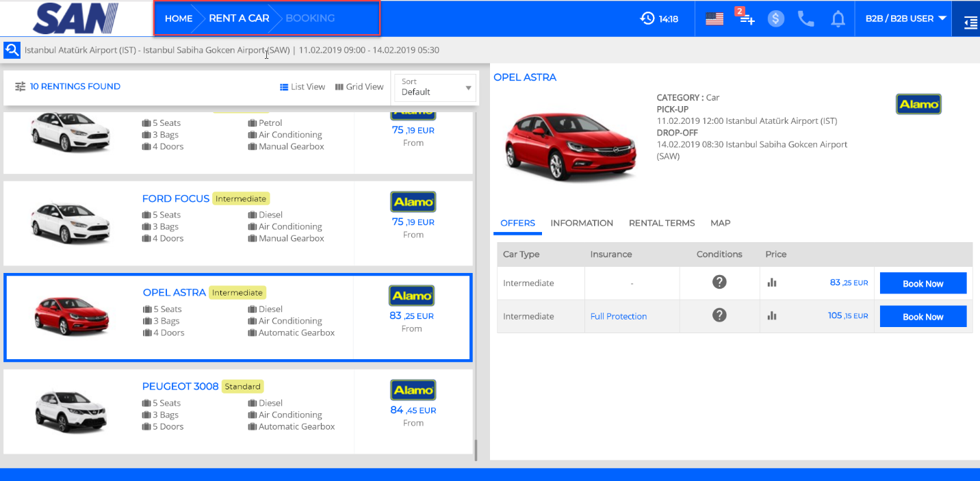The width and height of the screenshot is (980, 481).
Task: Open the PEUGEOT 3008 title link
Action: [181, 387]
